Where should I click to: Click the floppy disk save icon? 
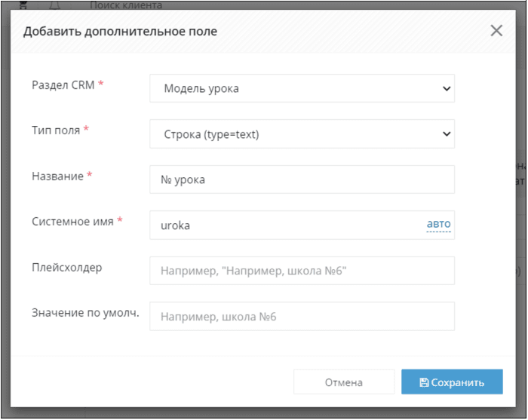[x=424, y=382]
